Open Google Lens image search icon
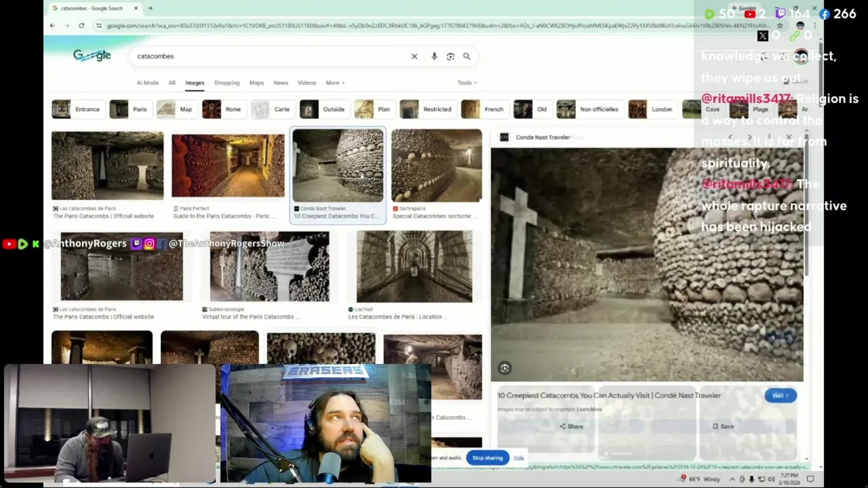Viewport: 868px width, 488px height. click(x=450, y=56)
